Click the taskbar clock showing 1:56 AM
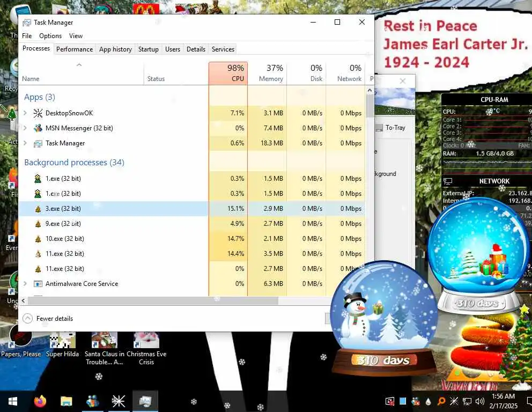532x412 pixels. coord(503,401)
